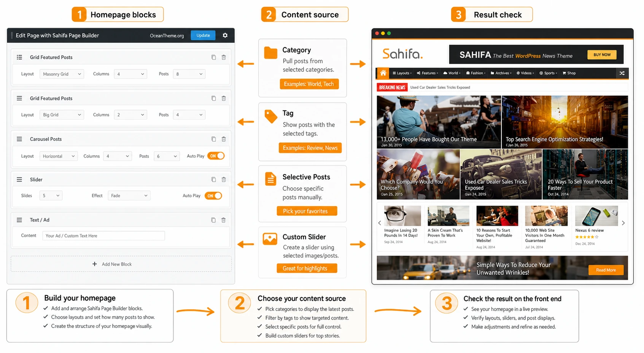Duplicate the Text / Ad block
This screenshot has width=644, height=353.
click(x=213, y=220)
